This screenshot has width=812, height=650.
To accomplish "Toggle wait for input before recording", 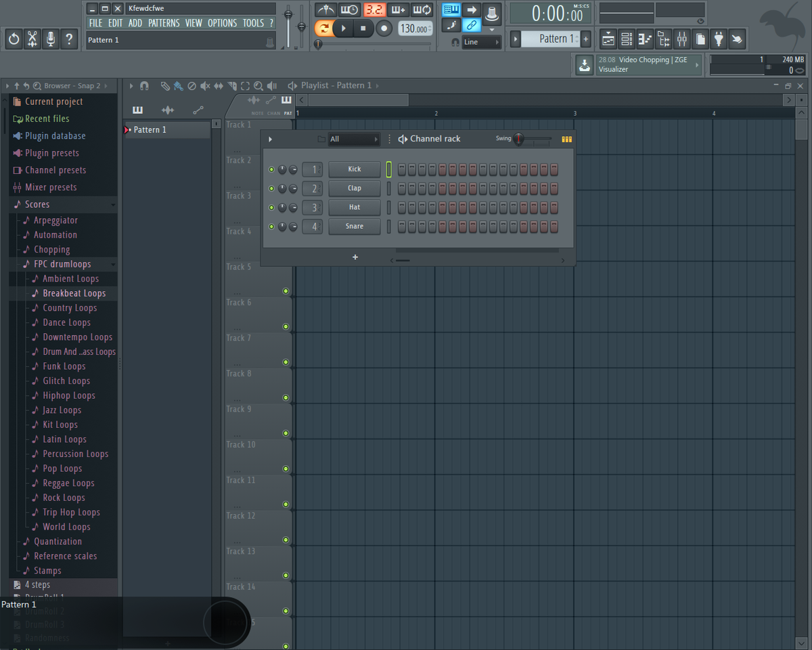I will pyautogui.click(x=350, y=10).
